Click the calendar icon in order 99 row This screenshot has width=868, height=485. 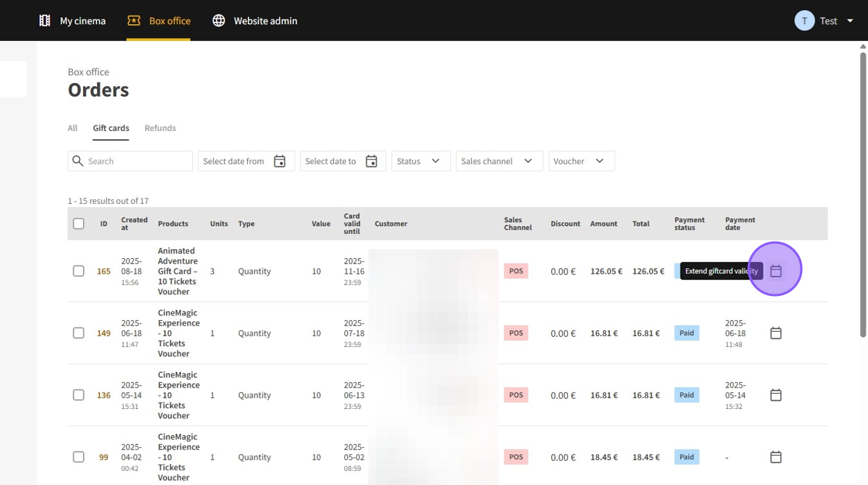(776, 457)
